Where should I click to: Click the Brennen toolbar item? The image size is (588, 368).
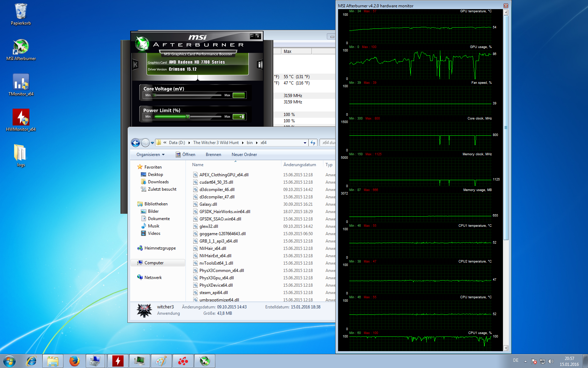pyautogui.click(x=213, y=155)
